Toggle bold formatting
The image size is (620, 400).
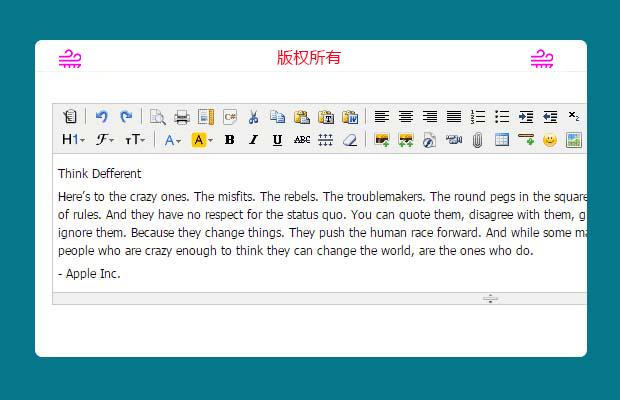(229, 140)
